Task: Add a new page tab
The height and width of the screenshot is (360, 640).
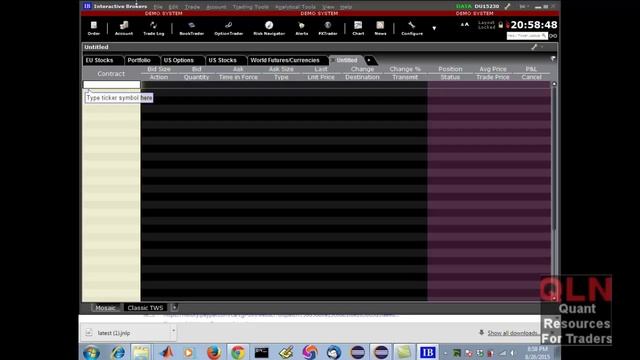Action: click(x=369, y=60)
